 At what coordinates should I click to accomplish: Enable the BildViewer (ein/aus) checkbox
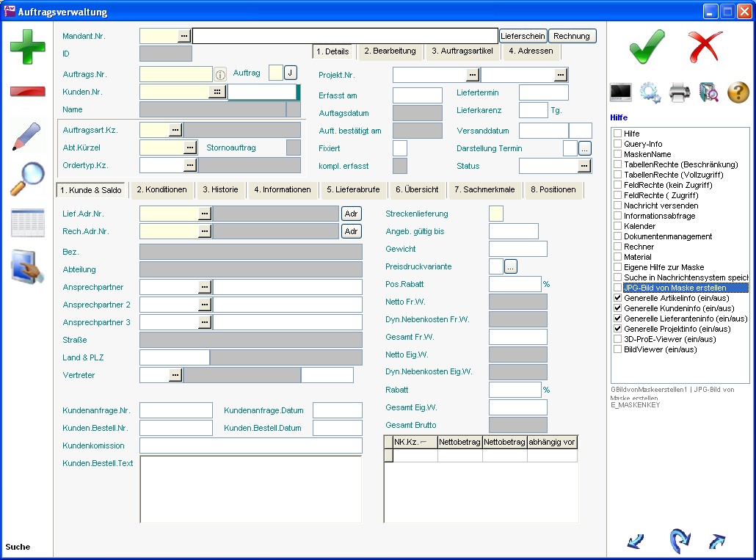[617, 350]
